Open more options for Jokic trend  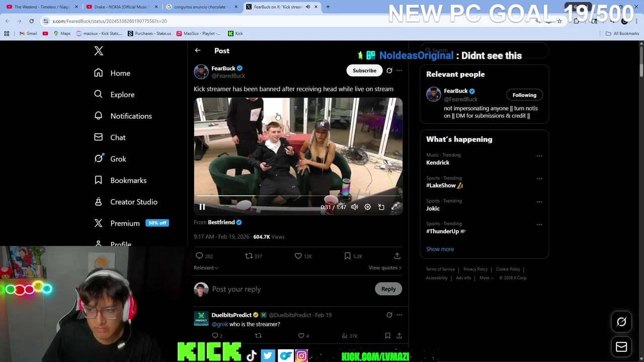(539, 202)
